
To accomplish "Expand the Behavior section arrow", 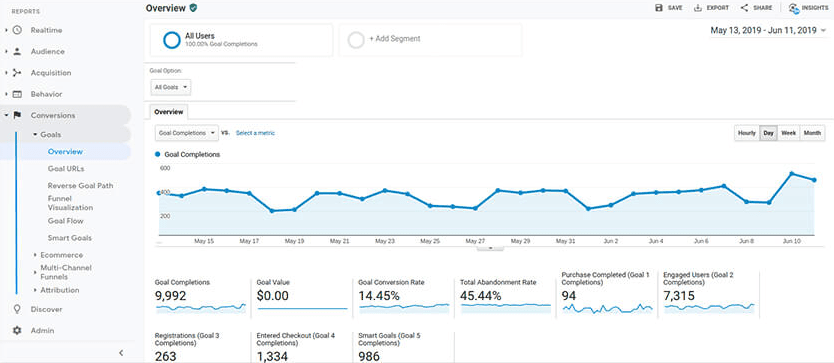I will point(6,94).
